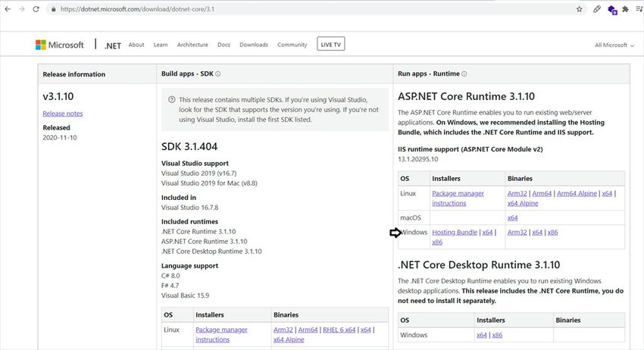Open the Extensions puzzle piece icon
Screen dimensions: 644x350
pos(625,9)
